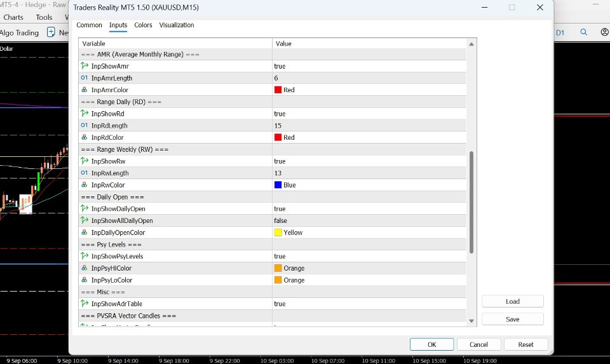This screenshot has height=364, width=610.
Task: Toggle InpShowAllDailyOpen false value
Action: [x=369, y=220]
